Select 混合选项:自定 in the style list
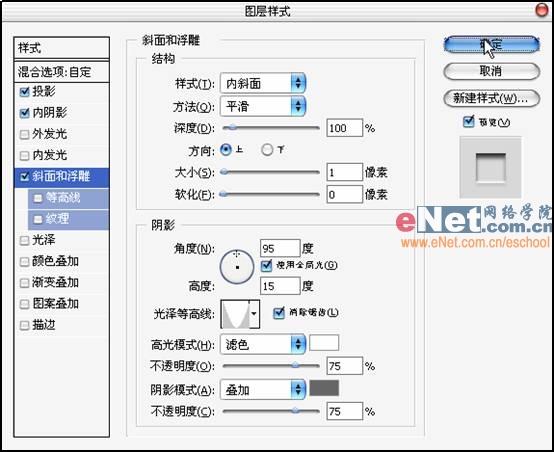Image resolution: width=554 pixels, height=452 pixels. point(61,72)
